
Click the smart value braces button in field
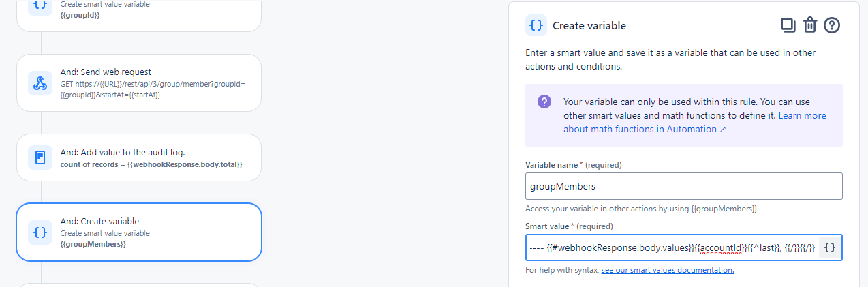(x=830, y=248)
